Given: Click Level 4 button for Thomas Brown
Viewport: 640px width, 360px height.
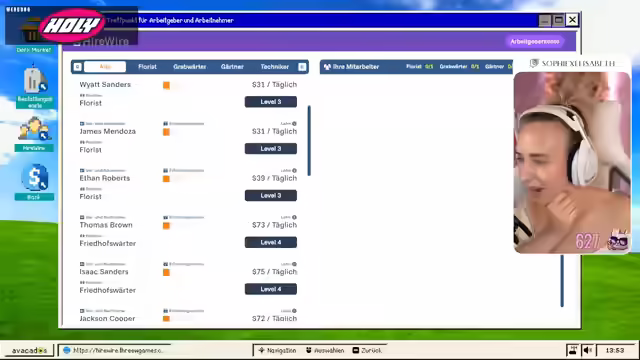Looking at the screenshot, I should 271,242.
